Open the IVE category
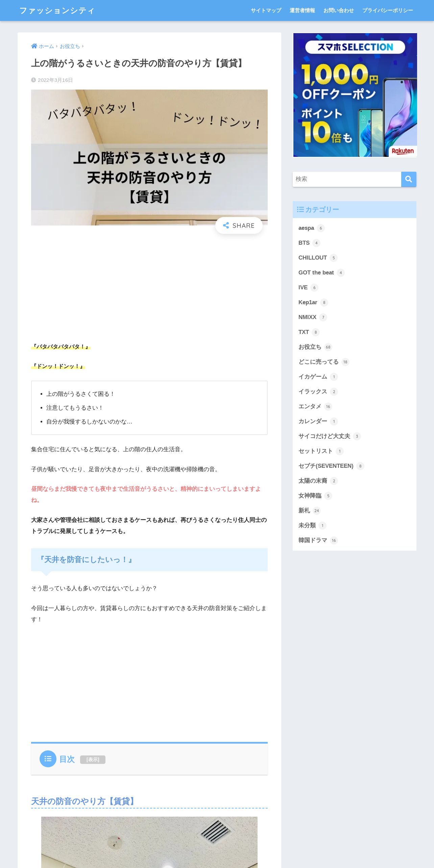434x868 pixels. [303, 288]
